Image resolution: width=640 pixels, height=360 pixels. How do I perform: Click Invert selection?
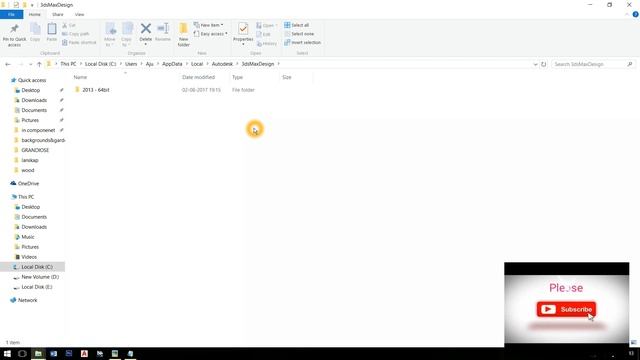point(302,42)
